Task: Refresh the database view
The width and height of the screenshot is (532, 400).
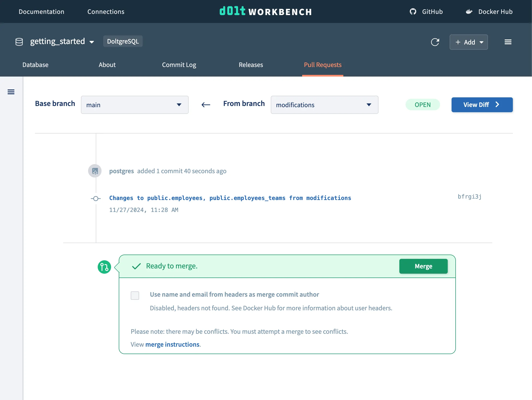Action: click(435, 42)
